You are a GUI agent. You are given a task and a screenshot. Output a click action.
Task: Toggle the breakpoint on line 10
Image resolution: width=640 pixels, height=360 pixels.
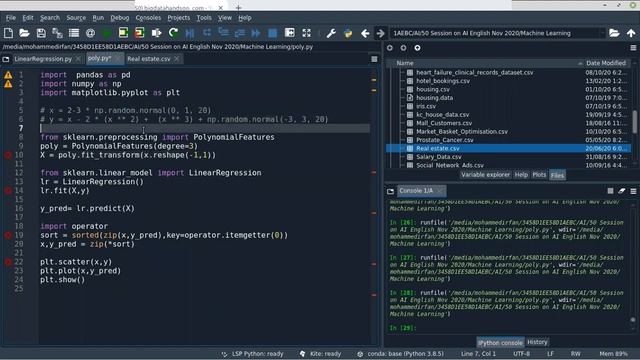pos(8,155)
